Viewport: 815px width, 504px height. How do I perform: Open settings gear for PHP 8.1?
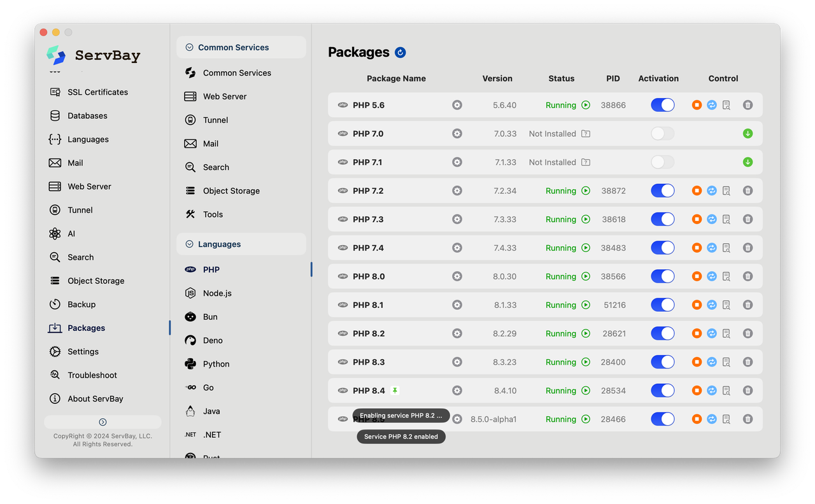click(x=457, y=305)
